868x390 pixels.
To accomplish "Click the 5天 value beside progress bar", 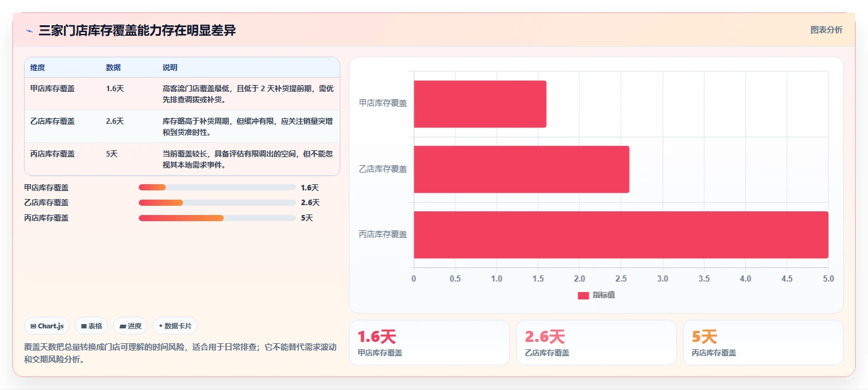I will click(x=307, y=217).
